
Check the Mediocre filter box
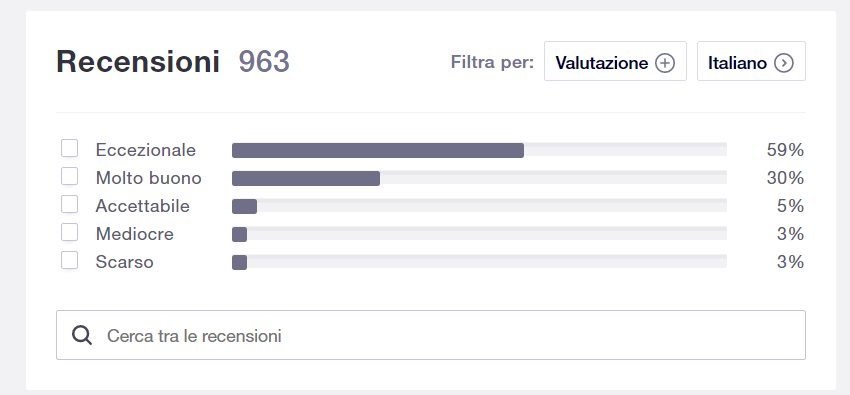(69, 232)
